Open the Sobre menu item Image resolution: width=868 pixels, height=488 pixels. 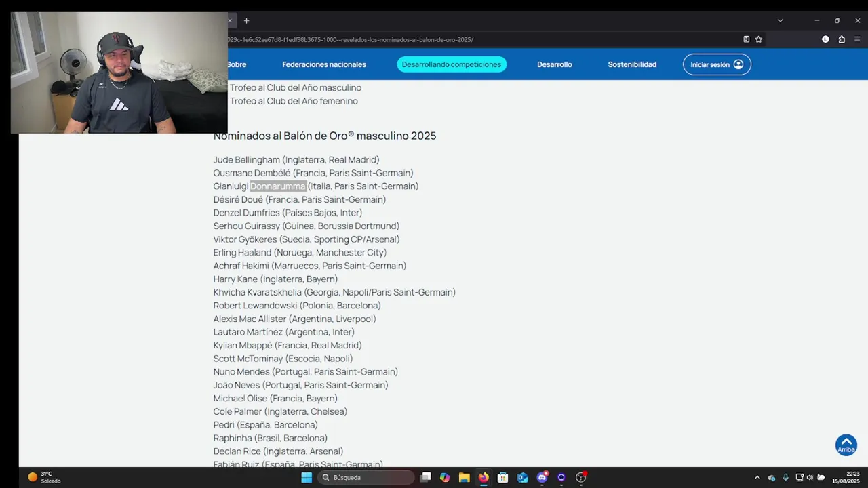click(237, 64)
